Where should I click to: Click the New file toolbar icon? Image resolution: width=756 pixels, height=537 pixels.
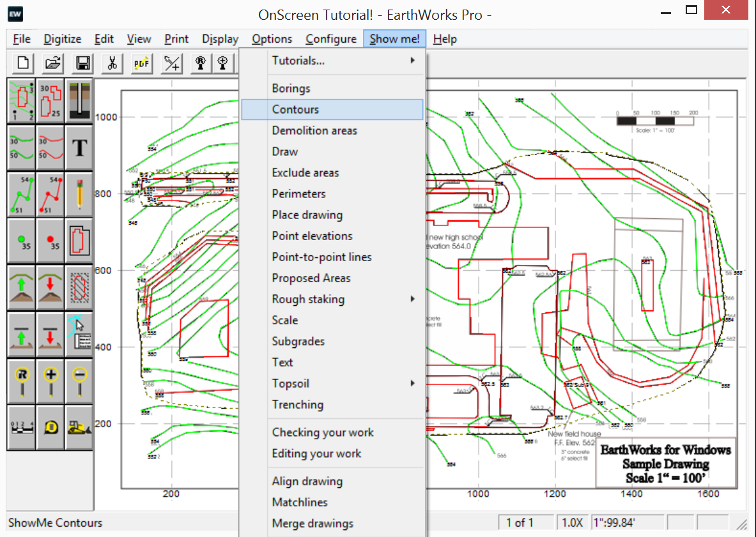22,63
